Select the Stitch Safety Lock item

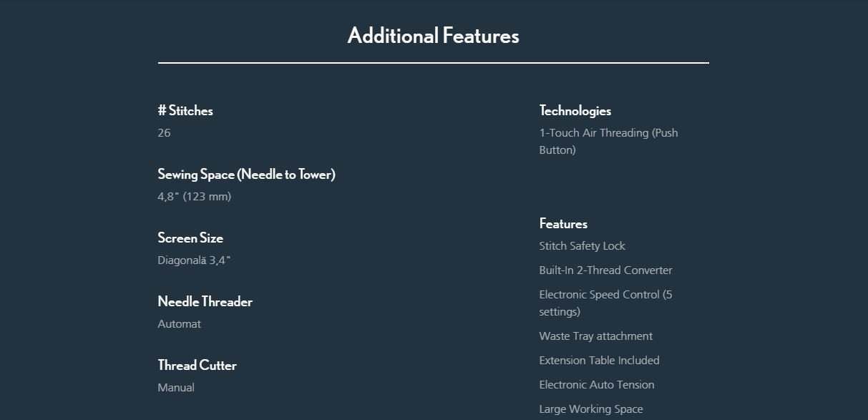[582, 246]
